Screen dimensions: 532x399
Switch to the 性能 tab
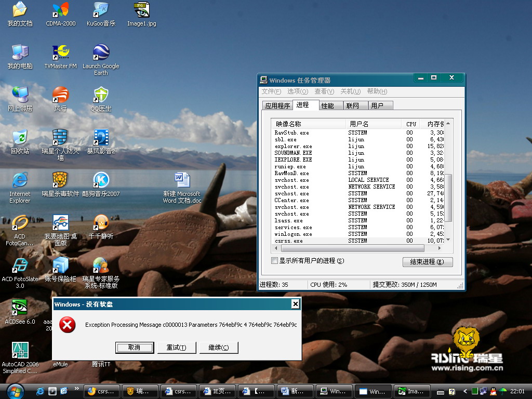pos(327,105)
